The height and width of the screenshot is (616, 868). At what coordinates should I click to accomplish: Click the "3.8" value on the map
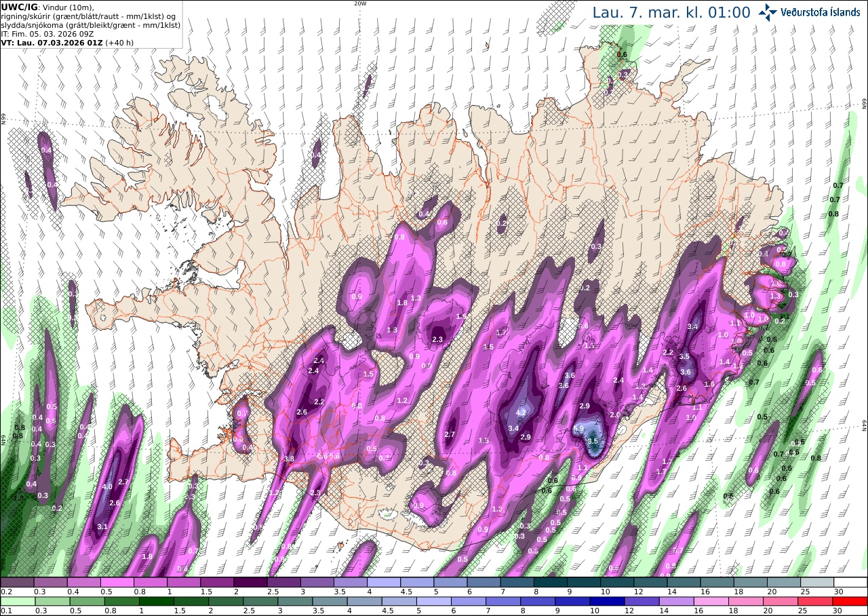[x=289, y=459]
